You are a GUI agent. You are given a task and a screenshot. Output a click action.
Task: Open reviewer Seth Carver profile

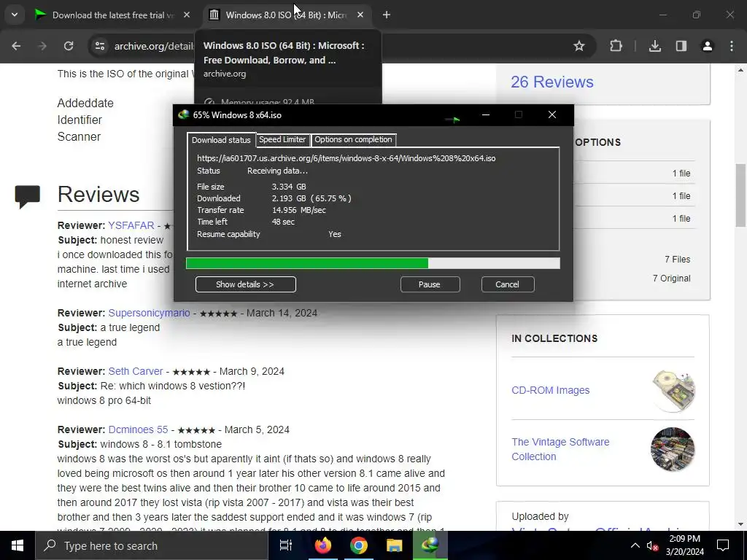point(135,371)
